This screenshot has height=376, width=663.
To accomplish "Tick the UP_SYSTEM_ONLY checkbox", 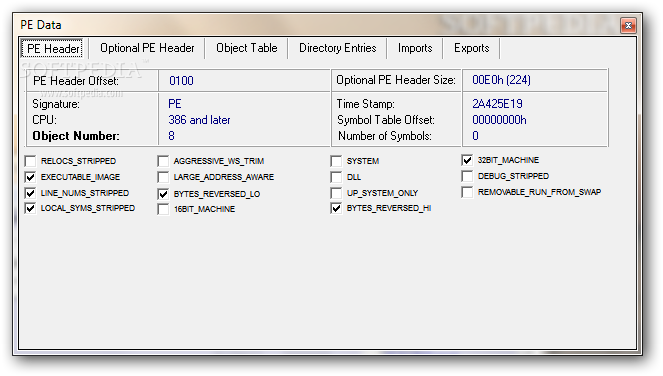I will (x=336, y=193).
